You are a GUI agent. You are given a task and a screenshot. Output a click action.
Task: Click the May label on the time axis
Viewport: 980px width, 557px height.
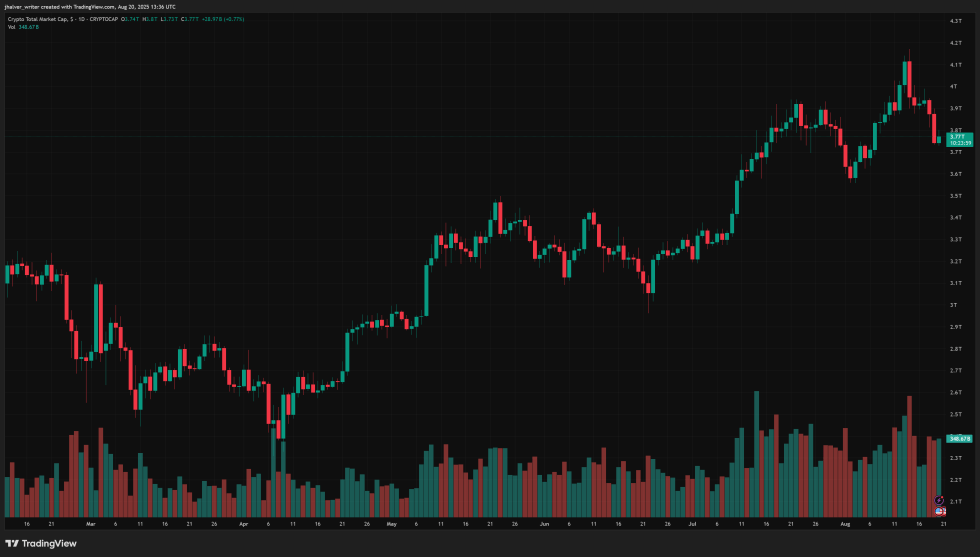tap(391, 523)
